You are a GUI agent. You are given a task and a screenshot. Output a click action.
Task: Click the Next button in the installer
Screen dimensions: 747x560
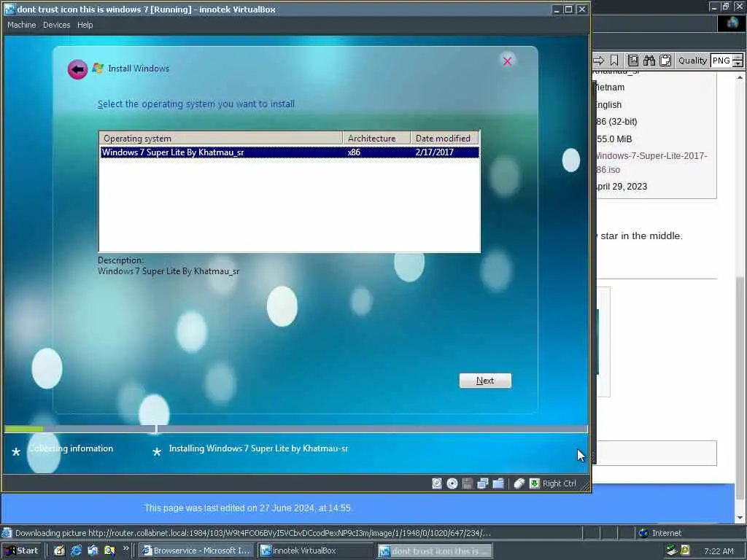tap(485, 381)
